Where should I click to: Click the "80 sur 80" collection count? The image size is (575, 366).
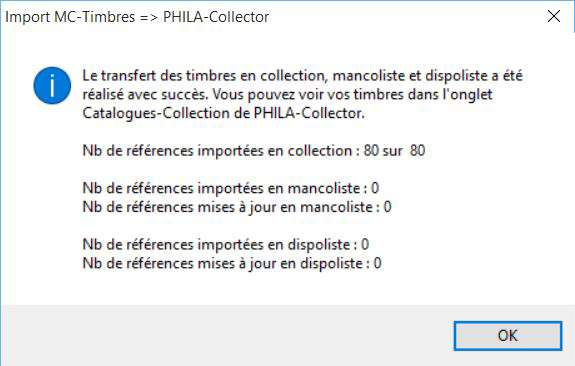(x=395, y=151)
